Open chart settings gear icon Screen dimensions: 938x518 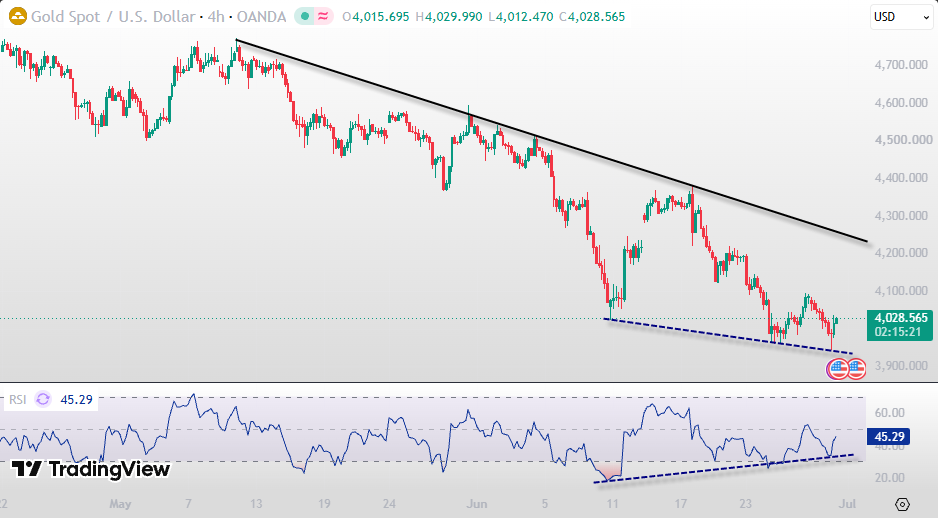[903, 504]
